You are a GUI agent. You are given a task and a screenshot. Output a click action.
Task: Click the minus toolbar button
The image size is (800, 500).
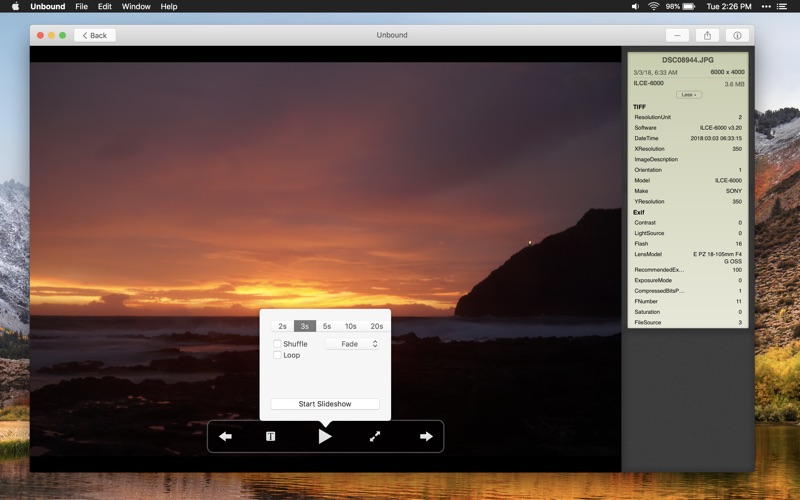point(677,35)
